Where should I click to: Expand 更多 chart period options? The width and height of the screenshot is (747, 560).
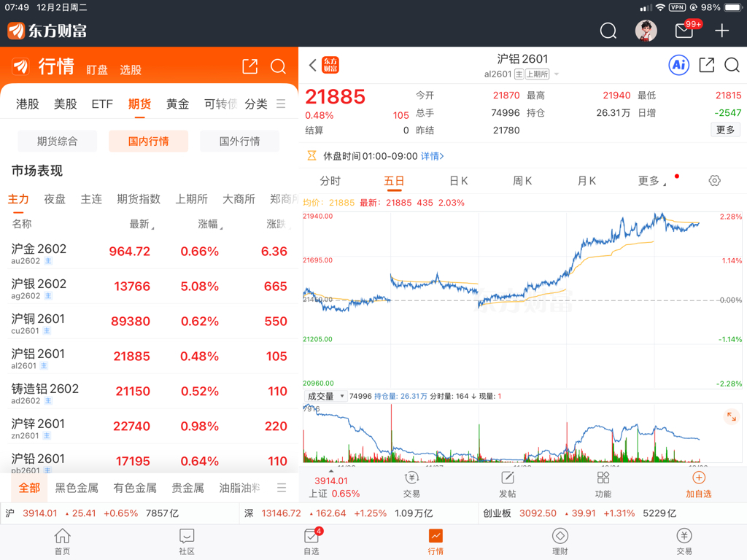pyautogui.click(x=651, y=181)
